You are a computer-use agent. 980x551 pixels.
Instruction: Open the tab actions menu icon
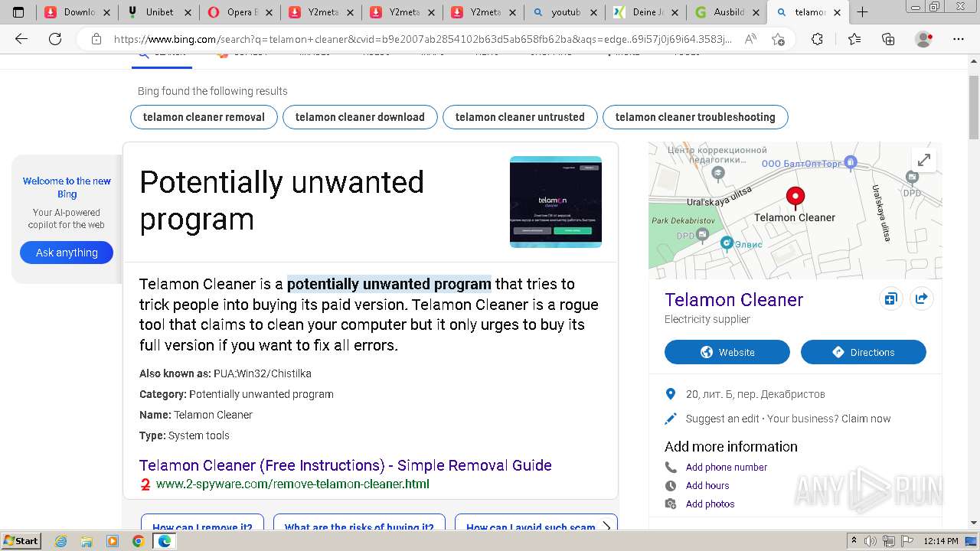point(18,11)
